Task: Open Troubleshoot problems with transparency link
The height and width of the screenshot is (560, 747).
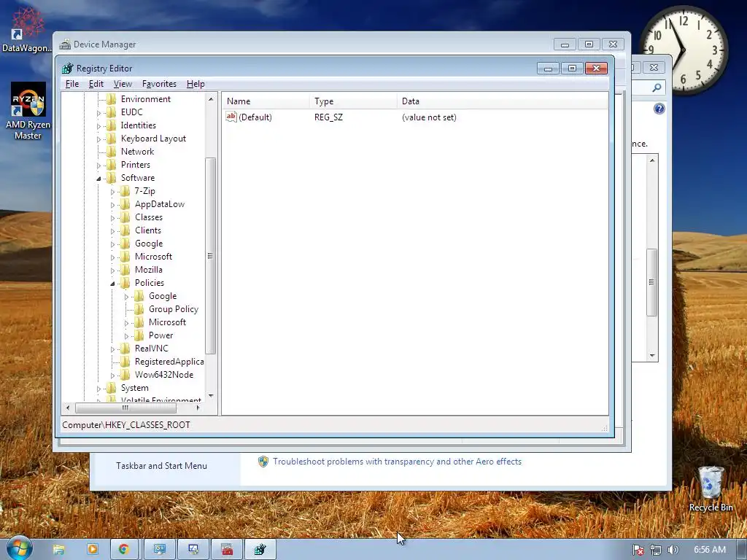Action: point(397,462)
